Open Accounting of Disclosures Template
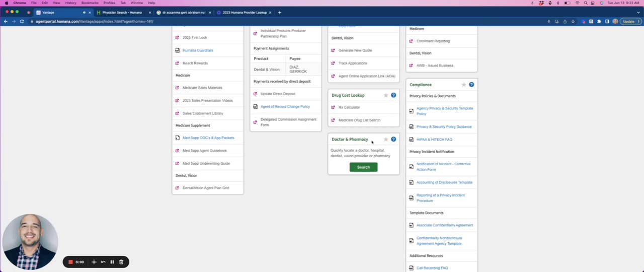The image size is (644, 272). (x=444, y=182)
